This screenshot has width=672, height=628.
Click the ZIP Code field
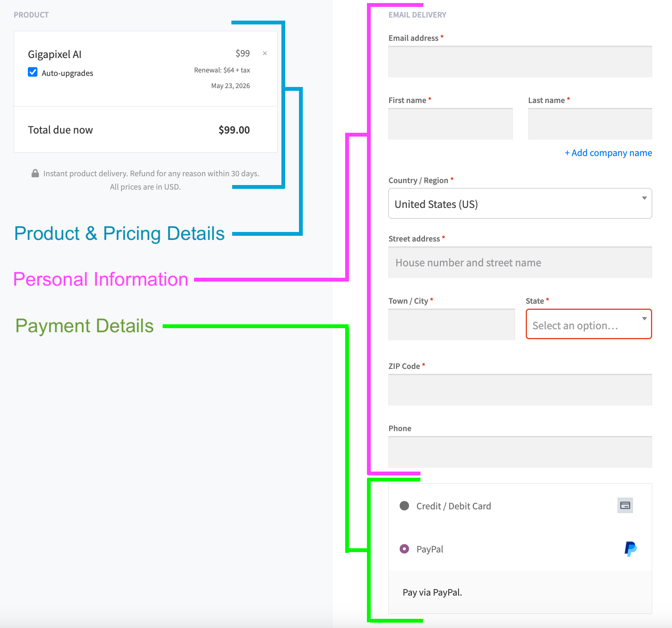520,390
